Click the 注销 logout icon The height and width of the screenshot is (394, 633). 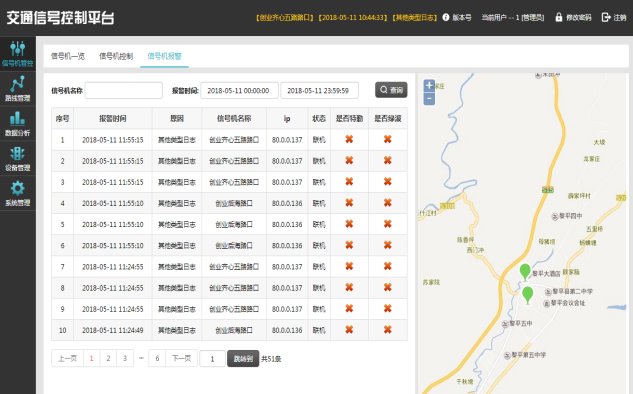click(x=606, y=17)
